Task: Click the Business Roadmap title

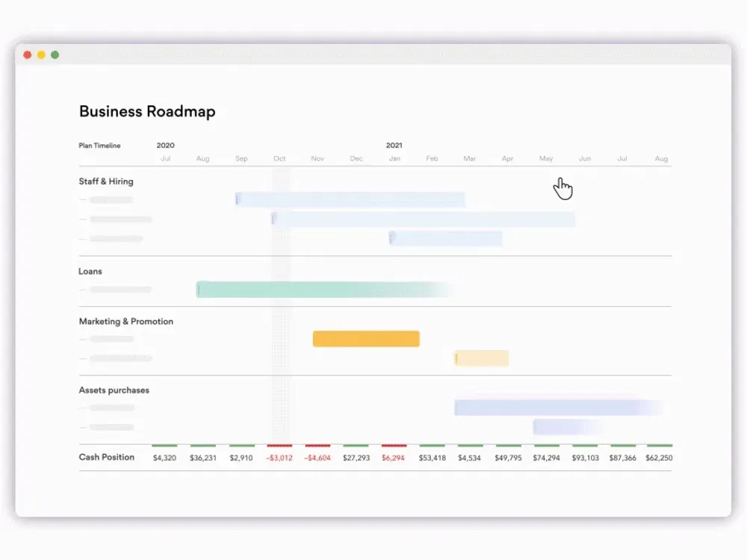Action: 147,111
